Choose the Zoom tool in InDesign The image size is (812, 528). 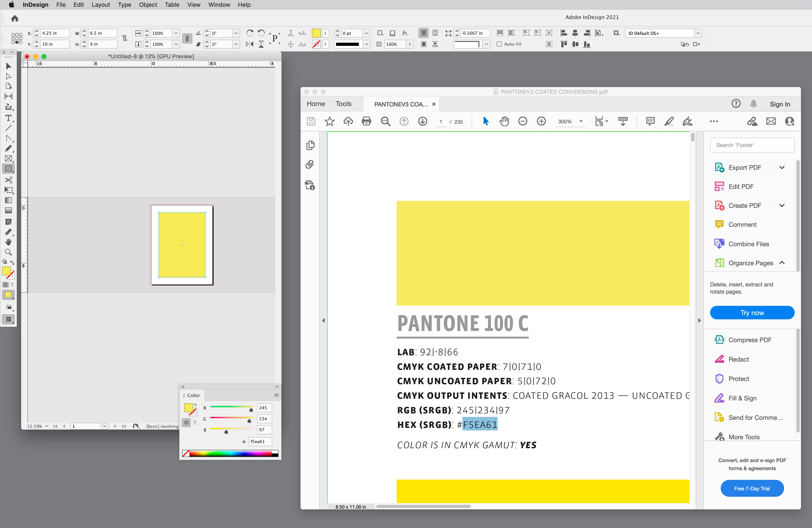point(8,252)
